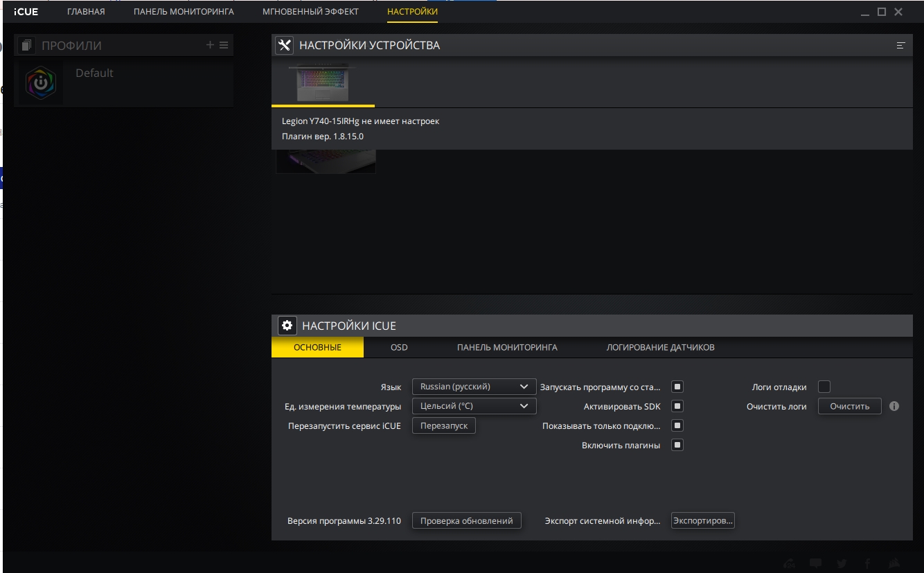Open the Twitter icon in footer
924x573 pixels.
[x=842, y=563]
